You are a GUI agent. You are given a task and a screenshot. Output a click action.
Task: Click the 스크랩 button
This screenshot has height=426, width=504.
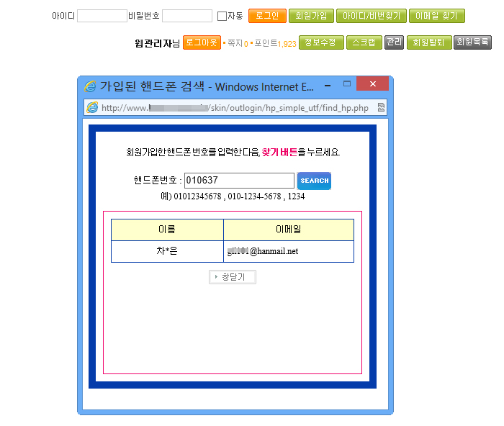point(364,42)
